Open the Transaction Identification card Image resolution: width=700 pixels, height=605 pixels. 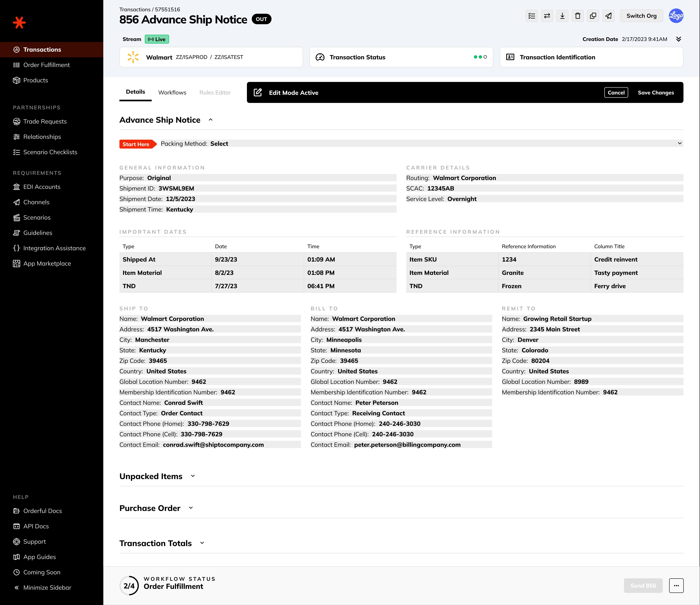[x=591, y=57]
